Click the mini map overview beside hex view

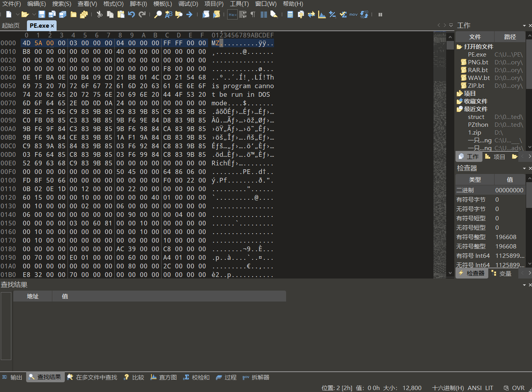click(439, 155)
